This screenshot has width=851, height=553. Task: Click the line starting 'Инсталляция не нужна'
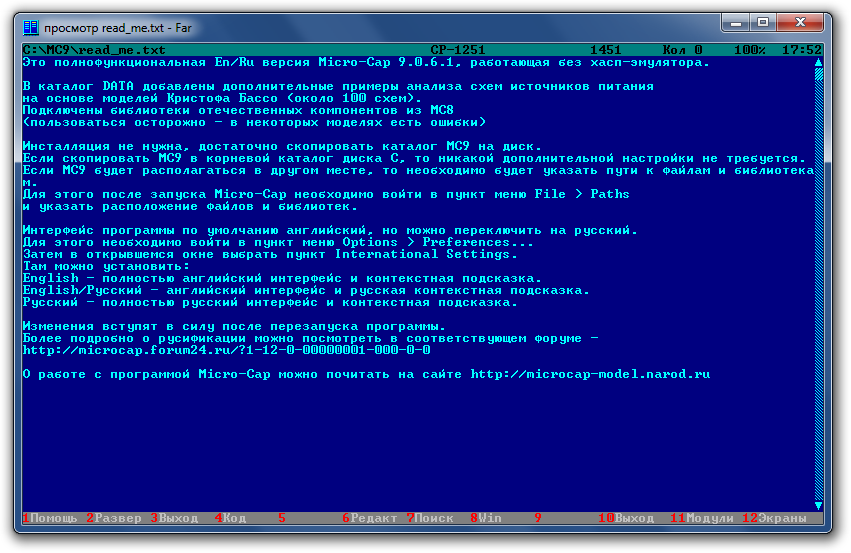(x=282, y=147)
